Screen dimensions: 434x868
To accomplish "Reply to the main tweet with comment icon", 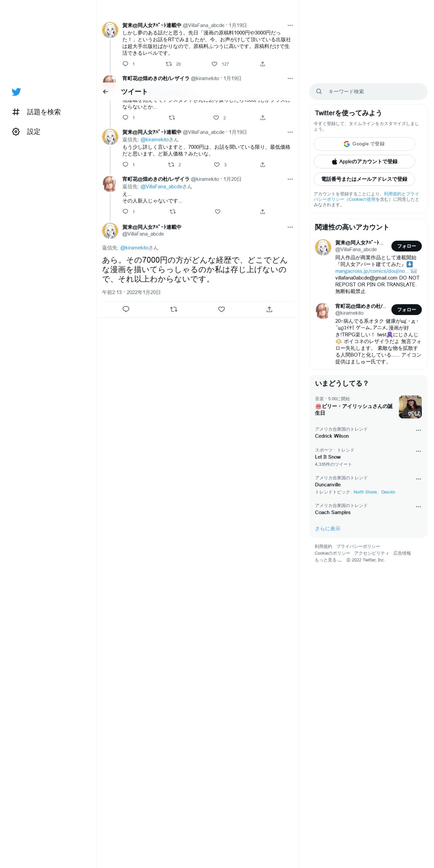I will pos(126,309).
